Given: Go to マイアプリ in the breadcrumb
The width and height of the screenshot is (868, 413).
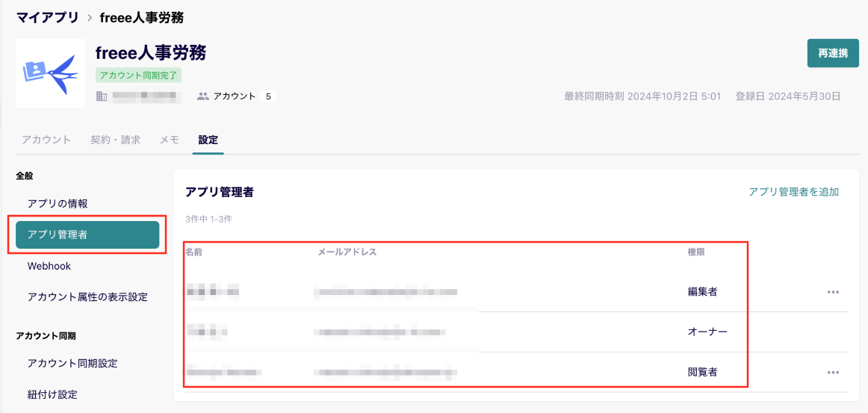Looking at the screenshot, I should point(48,18).
